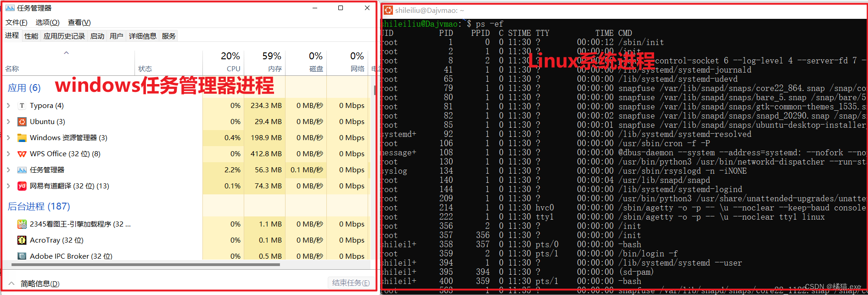Expand the Typora (4) process group
The image size is (868, 295).
[8, 106]
